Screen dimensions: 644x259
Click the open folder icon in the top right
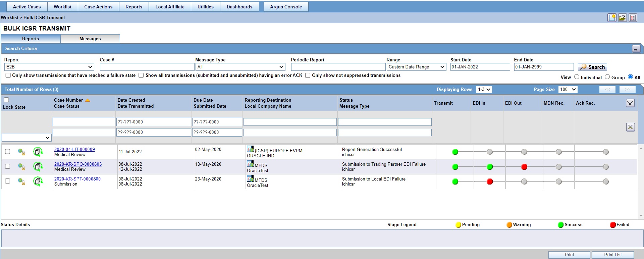623,18
